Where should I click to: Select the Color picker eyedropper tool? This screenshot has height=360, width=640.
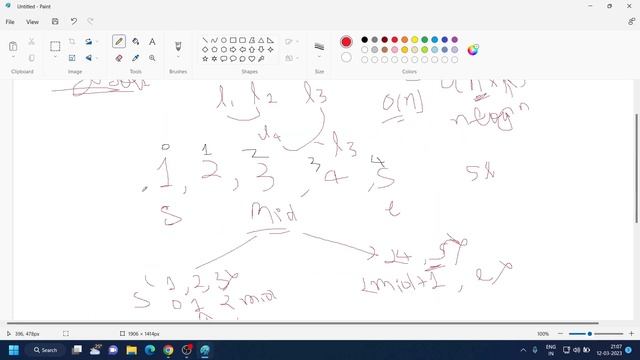tap(136, 58)
